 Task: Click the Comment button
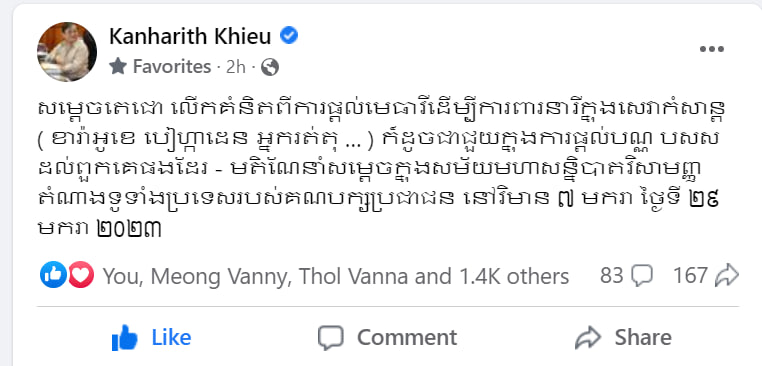pos(387,337)
